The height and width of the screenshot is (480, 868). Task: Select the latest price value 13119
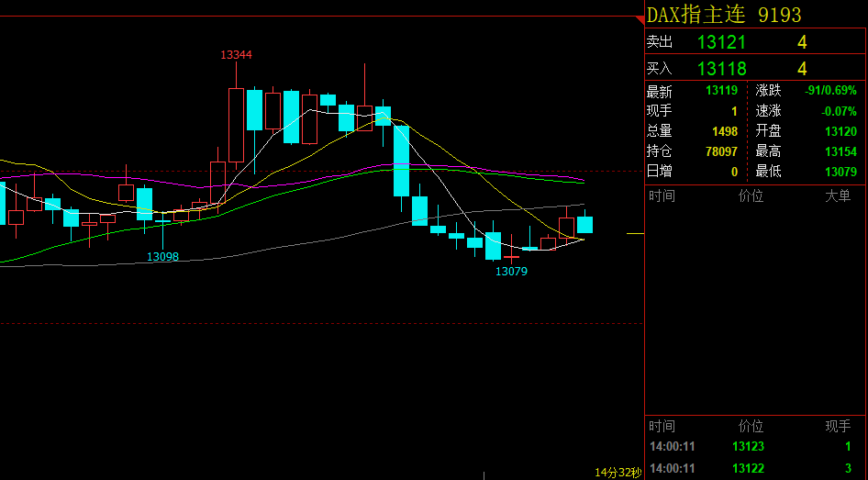721,91
